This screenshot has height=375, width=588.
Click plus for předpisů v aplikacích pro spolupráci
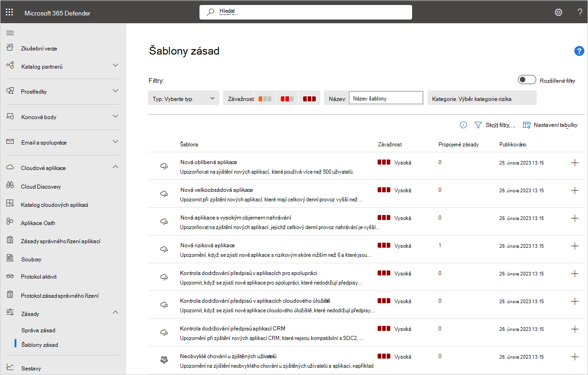point(574,274)
